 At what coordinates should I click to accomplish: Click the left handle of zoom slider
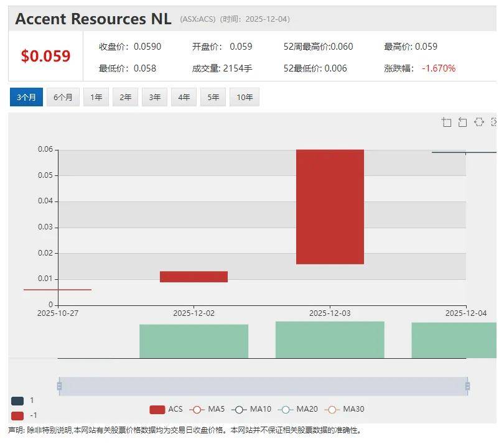59,386
